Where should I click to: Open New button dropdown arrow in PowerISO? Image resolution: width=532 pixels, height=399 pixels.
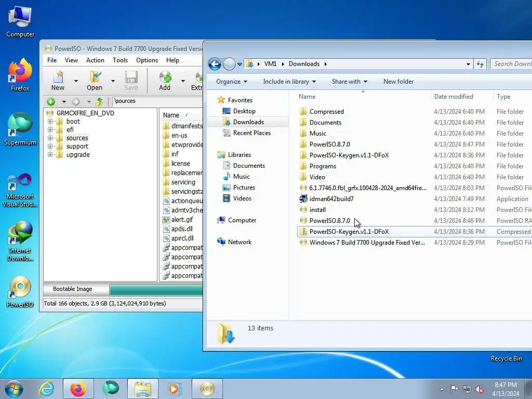(76, 81)
